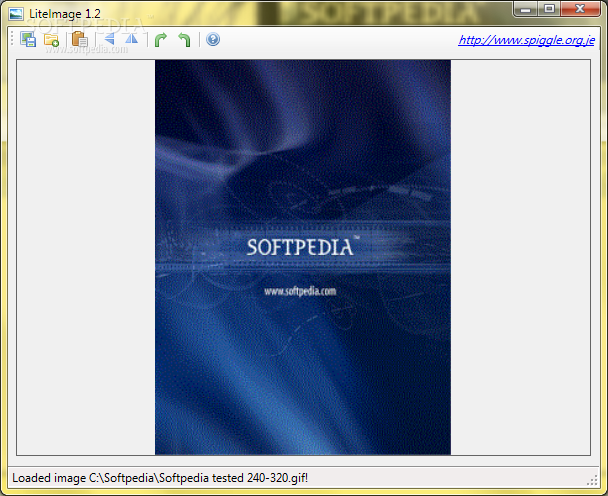Open the Help icon in the toolbar
The height and width of the screenshot is (496, 608).
point(213,39)
